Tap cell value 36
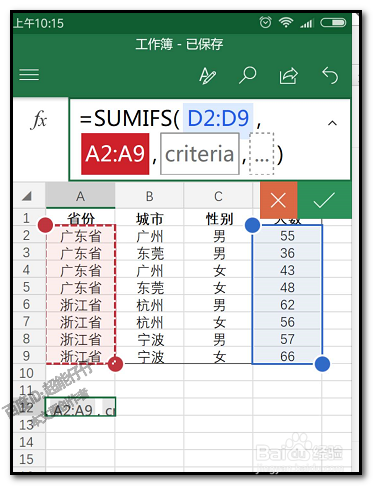The height and width of the screenshot is (486, 373). (x=287, y=253)
